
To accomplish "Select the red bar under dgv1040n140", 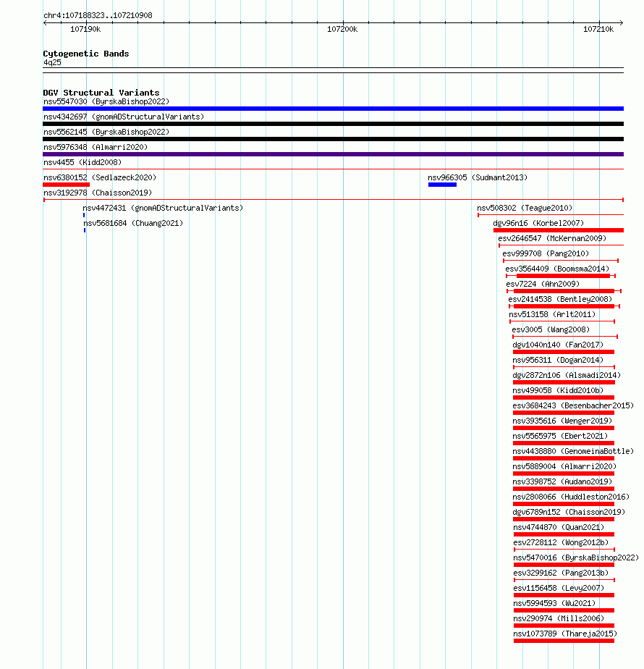I will (x=564, y=352).
